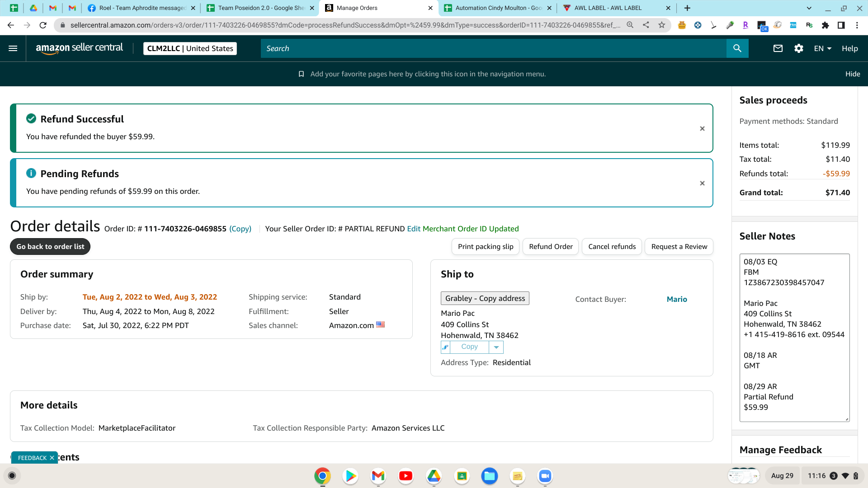The image size is (868, 488).
Task: Dismiss the Refund Successful alert
Action: click(702, 129)
